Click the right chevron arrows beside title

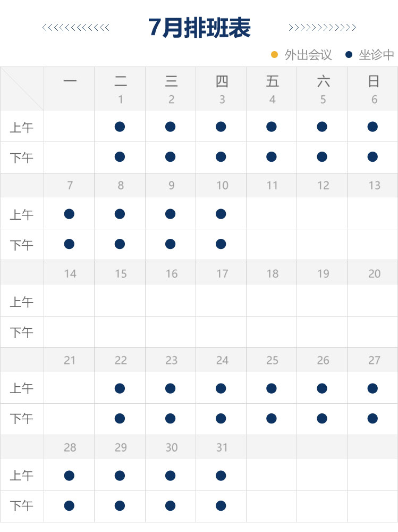322,28
